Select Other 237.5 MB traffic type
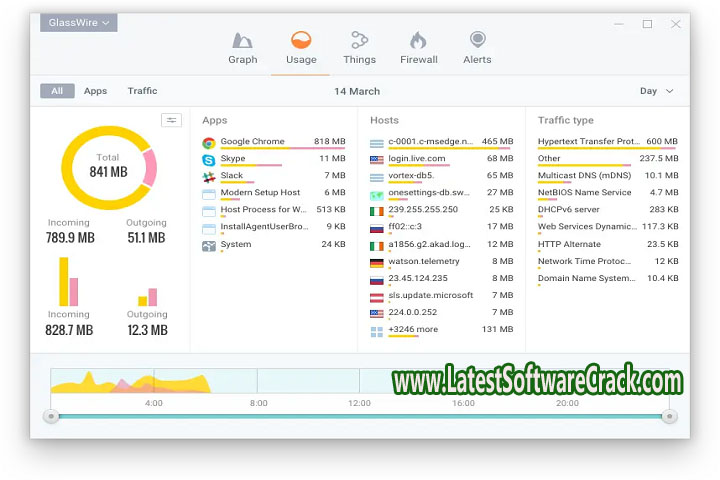 (608, 160)
